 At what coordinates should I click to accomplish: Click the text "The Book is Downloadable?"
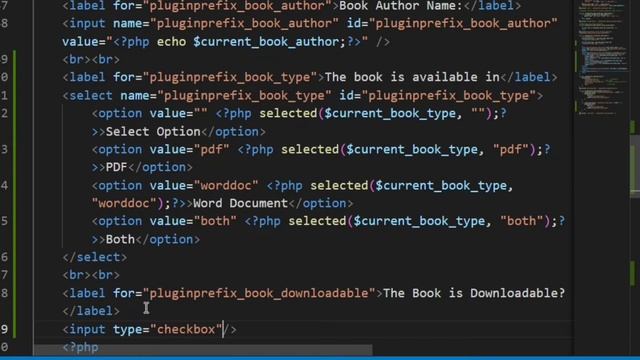pos(474,293)
